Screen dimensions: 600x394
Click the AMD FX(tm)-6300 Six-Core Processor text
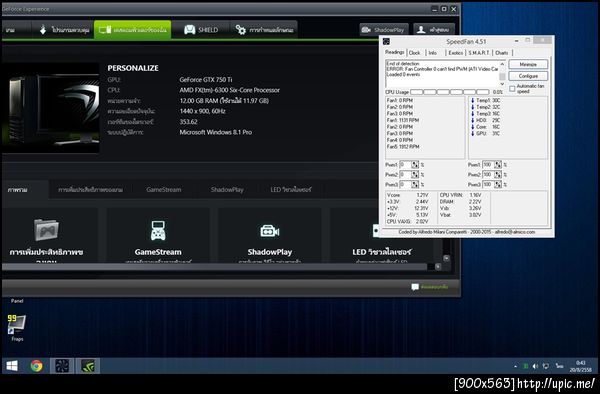[230, 90]
